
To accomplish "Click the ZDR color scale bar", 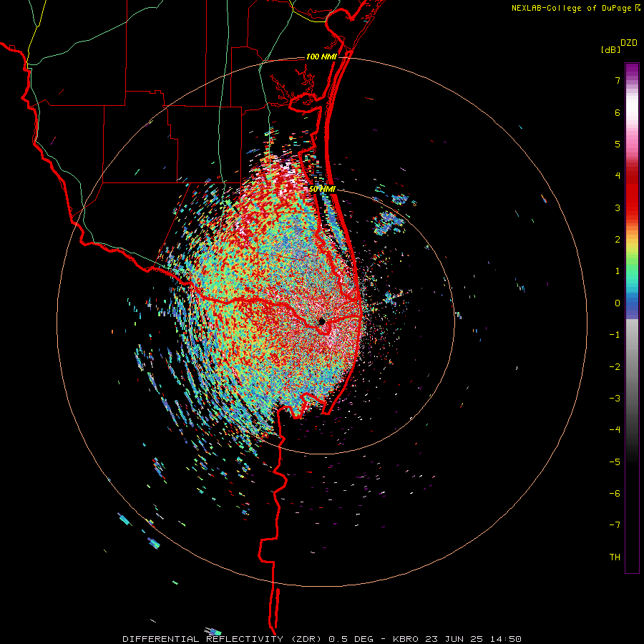I will 632,318.
